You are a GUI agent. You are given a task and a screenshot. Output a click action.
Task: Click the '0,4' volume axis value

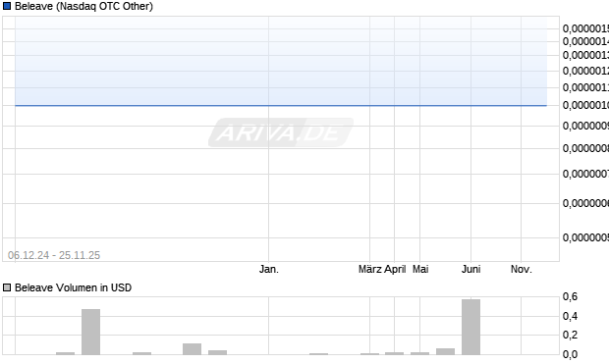coord(570,316)
